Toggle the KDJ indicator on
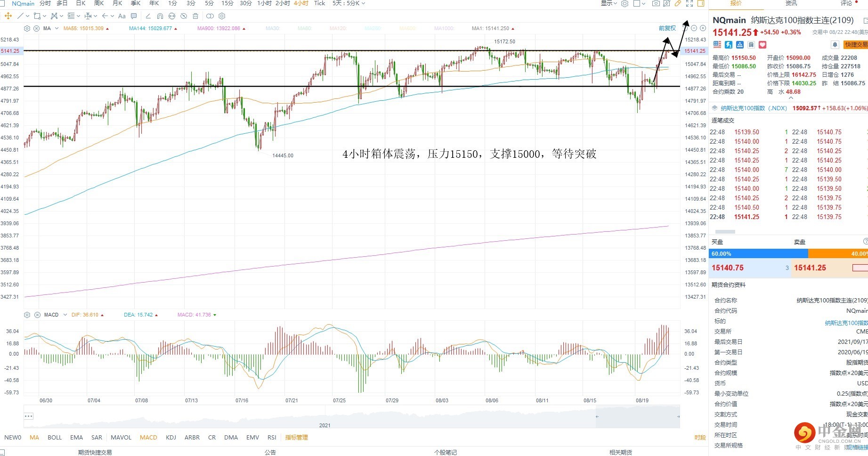Image resolution: width=868 pixels, height=456 pixels. [170, 437]
